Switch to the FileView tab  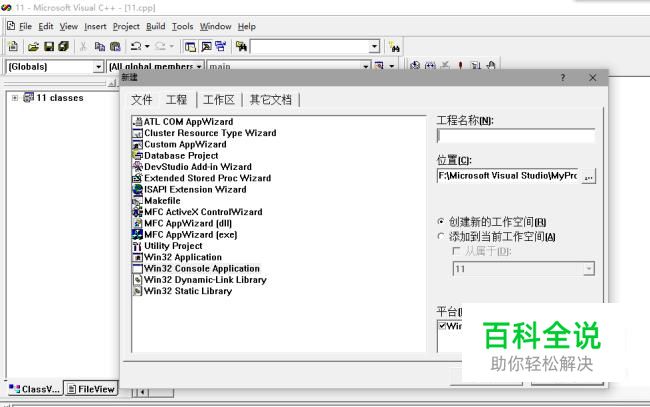(91, 389)
